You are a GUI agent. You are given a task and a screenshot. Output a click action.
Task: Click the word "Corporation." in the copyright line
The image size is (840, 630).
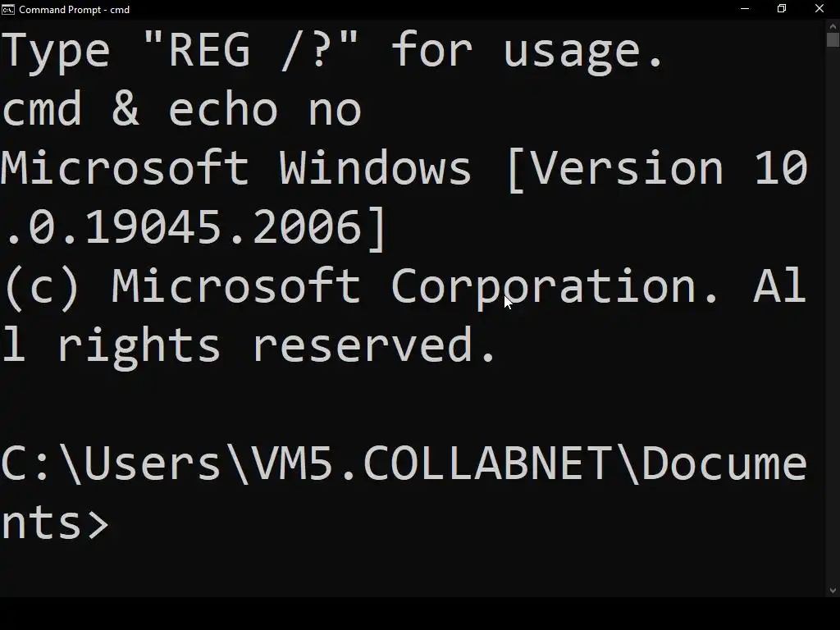[555, 287]
